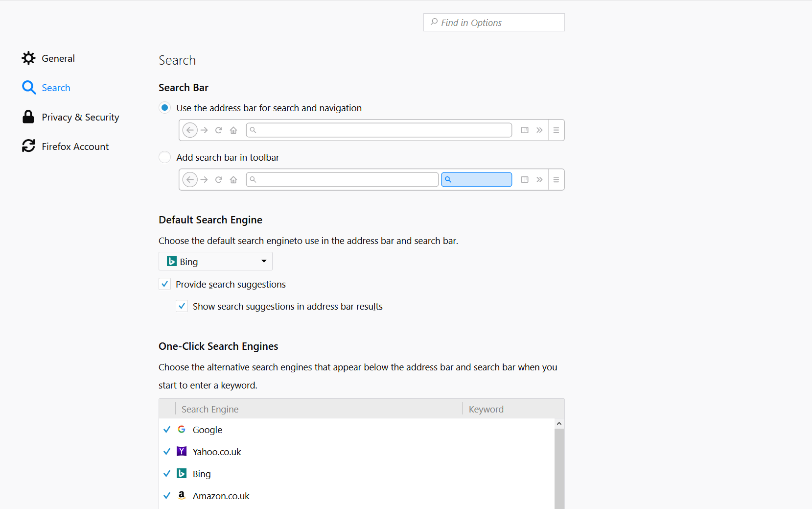Click the Search Engine column header
Image resolution: width=812 pixels, height=509 pixels.
click(x=318, y=409)
